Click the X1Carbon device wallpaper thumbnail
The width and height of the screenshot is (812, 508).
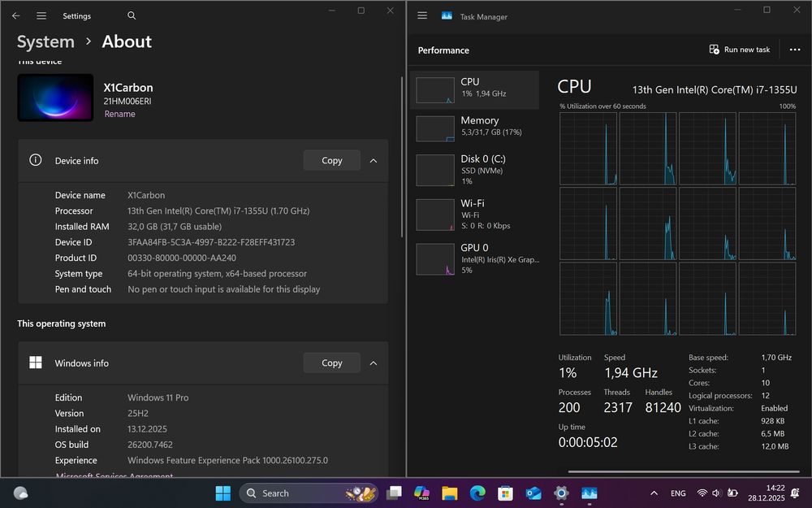55,98
